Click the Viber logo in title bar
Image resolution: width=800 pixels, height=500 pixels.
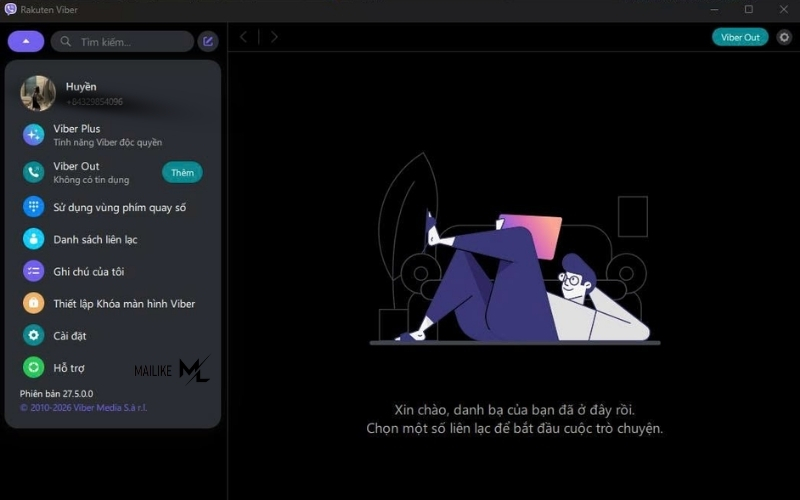(x=10, y=9)
